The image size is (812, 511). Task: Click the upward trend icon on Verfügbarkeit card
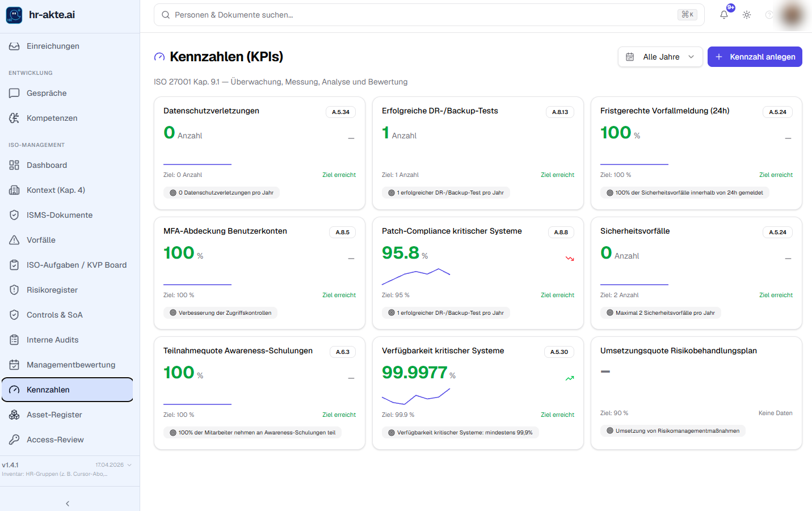pos(570,378)
